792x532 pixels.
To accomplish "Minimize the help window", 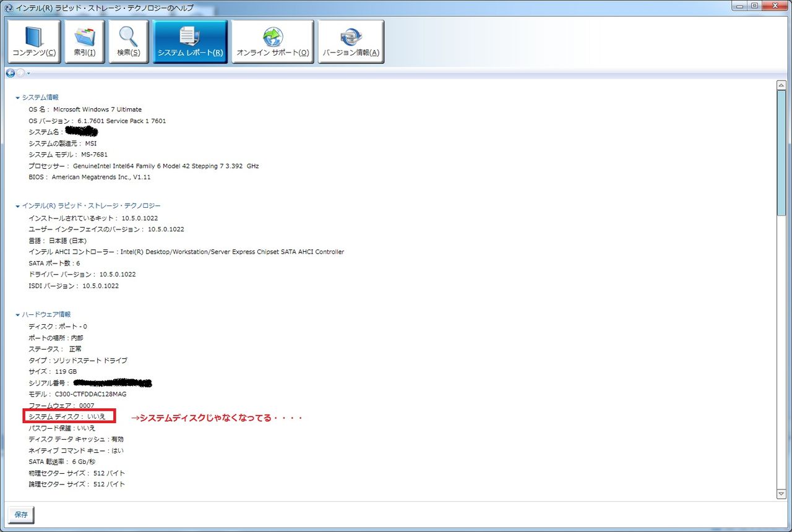I will [741, 6].
